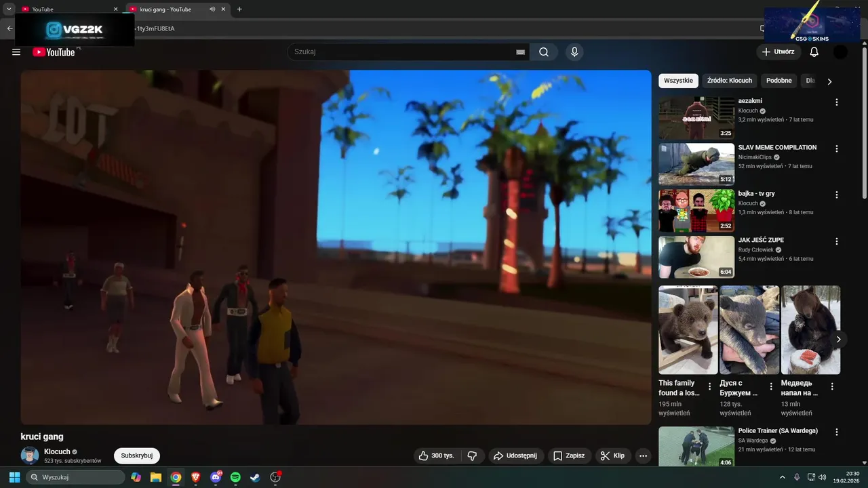This screenshot has width=868, height=488.
Task: Open the taskbar clock showing 20:30
Action: pos(846,477)
